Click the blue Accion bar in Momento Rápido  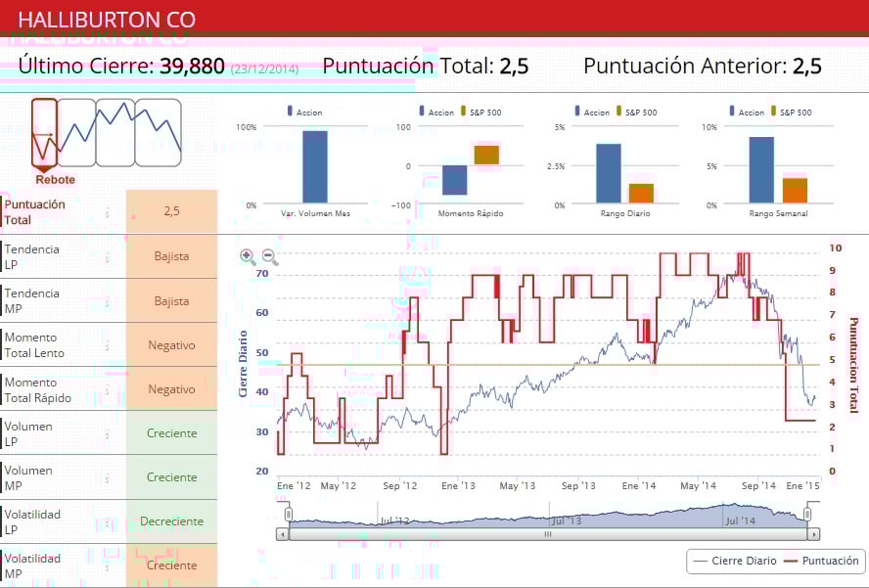click(454, 180)
